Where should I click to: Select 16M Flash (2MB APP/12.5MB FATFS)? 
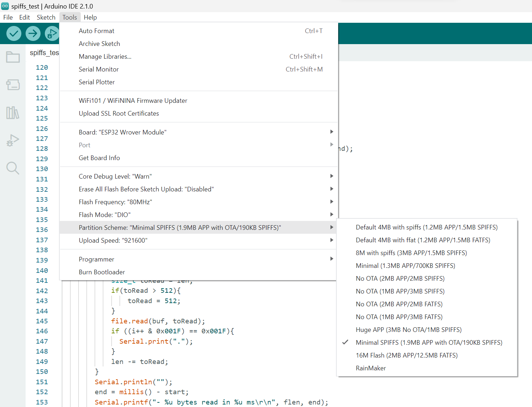tap(427, 355)
